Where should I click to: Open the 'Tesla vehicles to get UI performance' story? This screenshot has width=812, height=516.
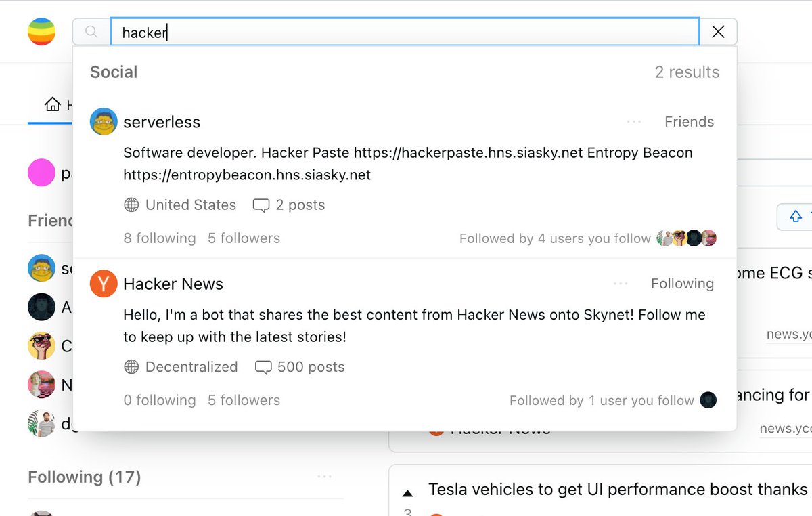click(x=618, y=489)
